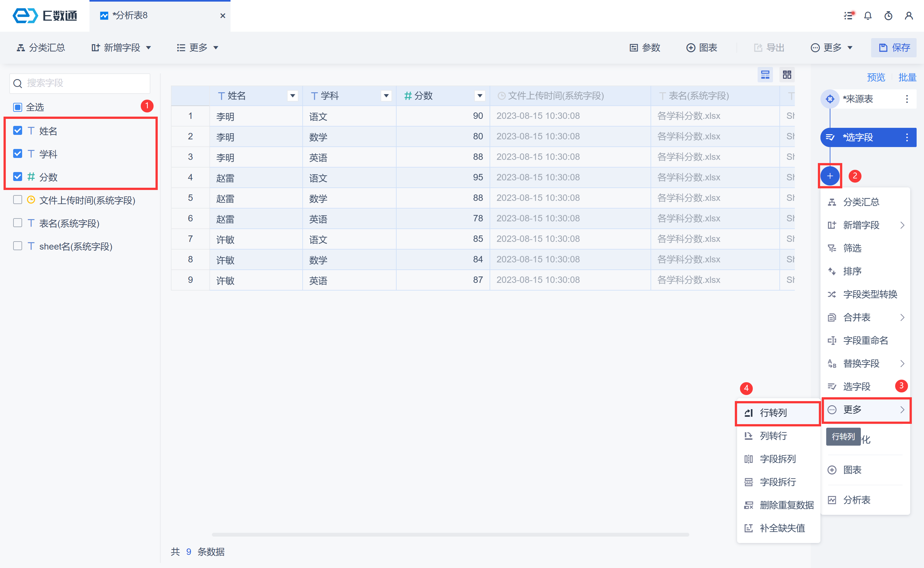Choose 删除重复数据 menu item

click(786, 505)
